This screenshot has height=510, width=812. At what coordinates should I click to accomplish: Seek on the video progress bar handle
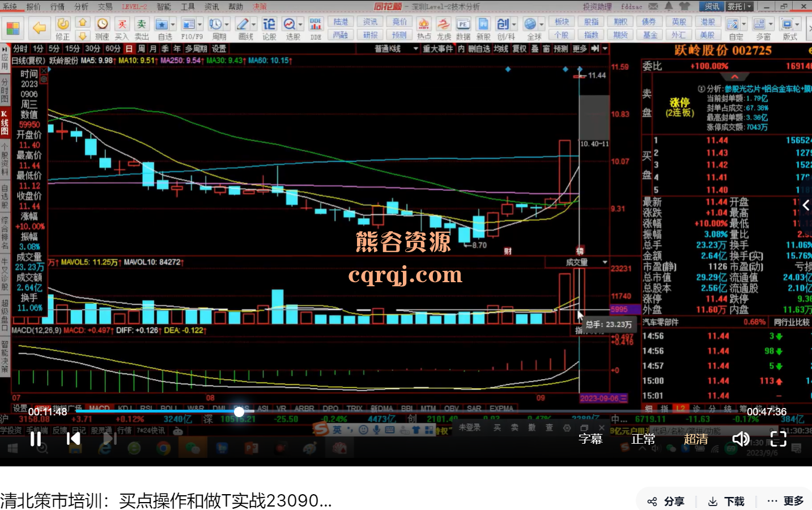tap(239, 412)
